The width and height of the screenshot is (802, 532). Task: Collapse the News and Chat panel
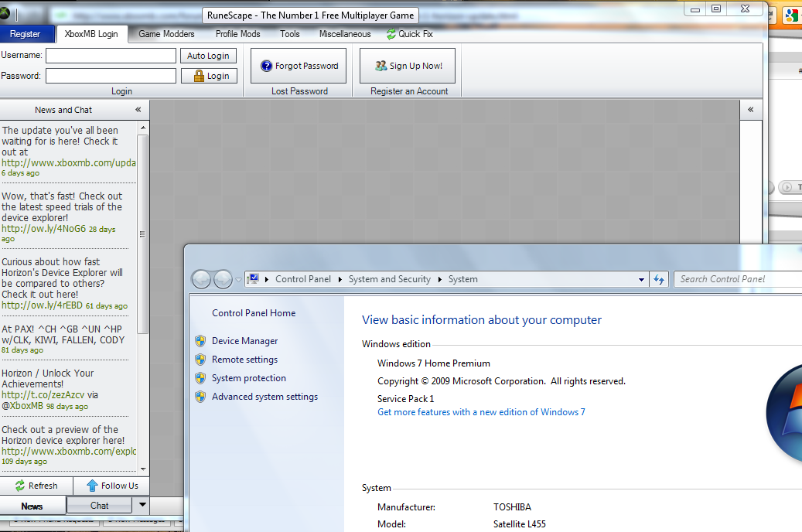[138, 110]
